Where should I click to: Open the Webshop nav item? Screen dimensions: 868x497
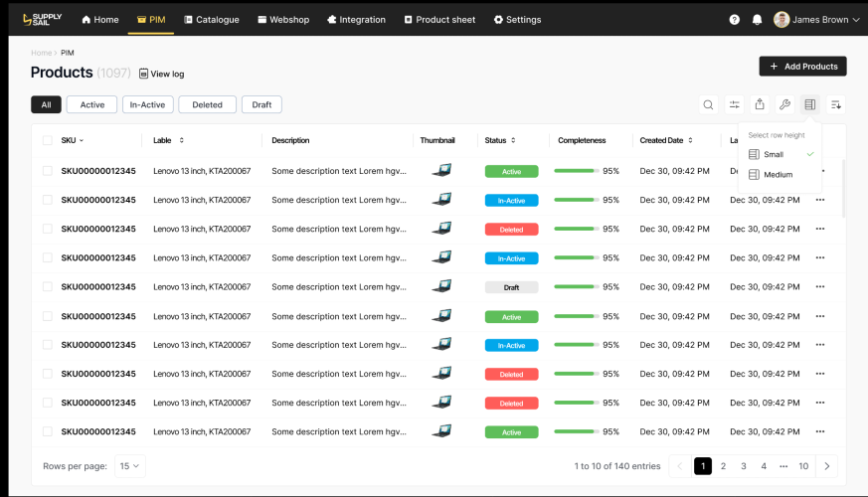283,19
